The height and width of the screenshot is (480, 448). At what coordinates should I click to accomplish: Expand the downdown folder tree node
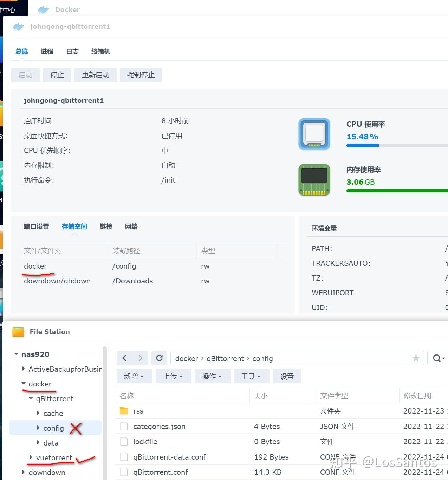[24, 472]
